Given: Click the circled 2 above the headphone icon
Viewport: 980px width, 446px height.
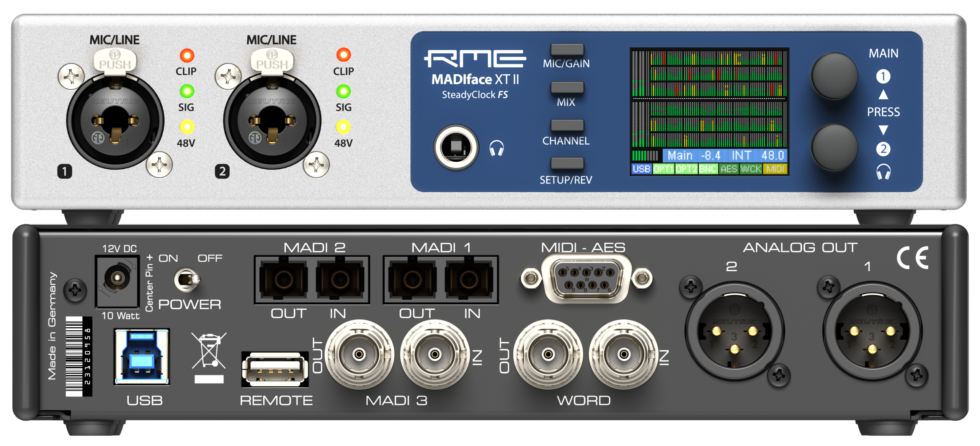Looking at the screenshot, I should click(x=883, y=149).
